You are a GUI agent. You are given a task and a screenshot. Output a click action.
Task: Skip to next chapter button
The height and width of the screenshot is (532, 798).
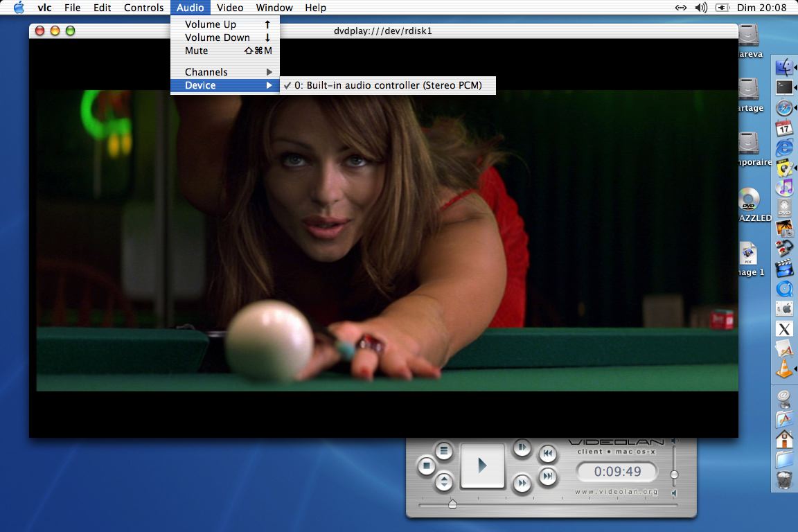click(x=547, y=477)
